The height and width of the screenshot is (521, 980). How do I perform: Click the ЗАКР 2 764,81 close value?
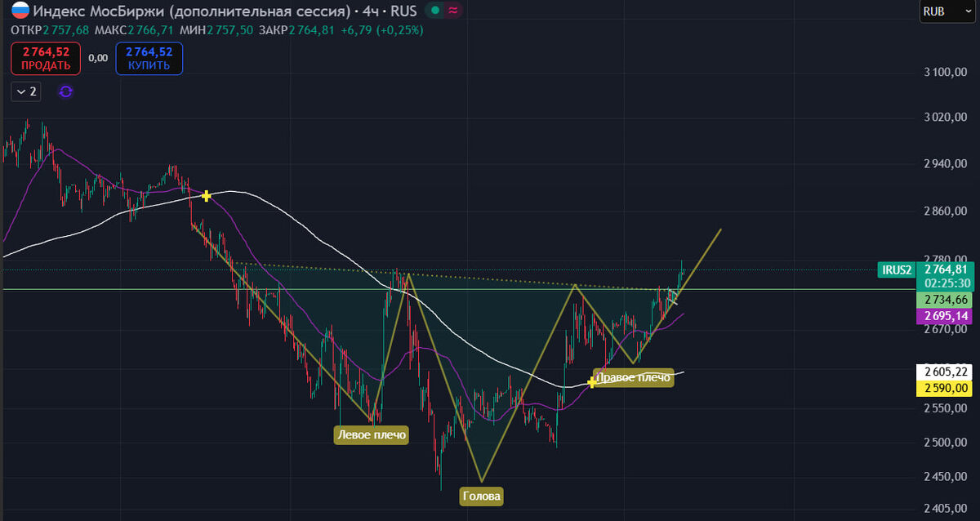pyautogui.click(x=295, y=29)
